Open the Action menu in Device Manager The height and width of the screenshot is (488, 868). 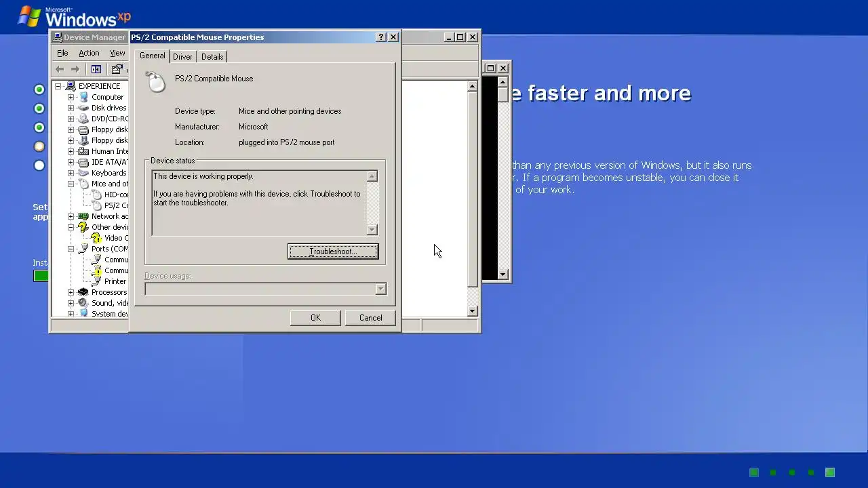[89, 53]
